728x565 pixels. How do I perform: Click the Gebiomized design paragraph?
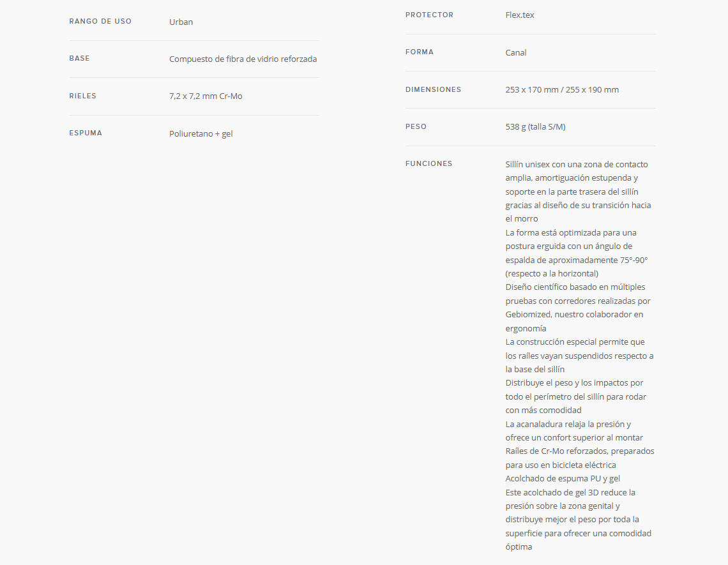[x=578, y=307]
